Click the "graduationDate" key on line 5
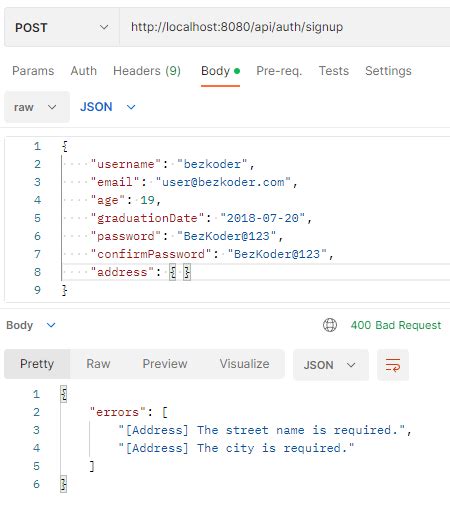 click(x=147, y=218)
